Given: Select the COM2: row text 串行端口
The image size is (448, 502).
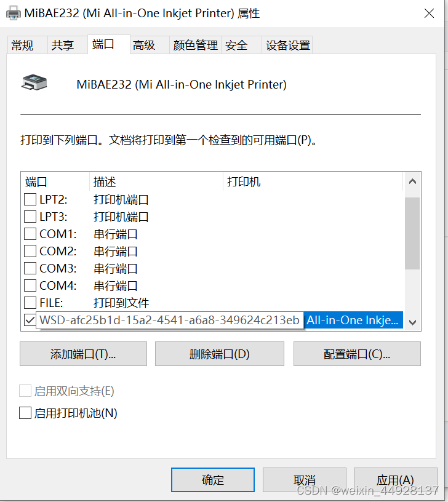Looking at the screenshot, I should click(116, 252).
